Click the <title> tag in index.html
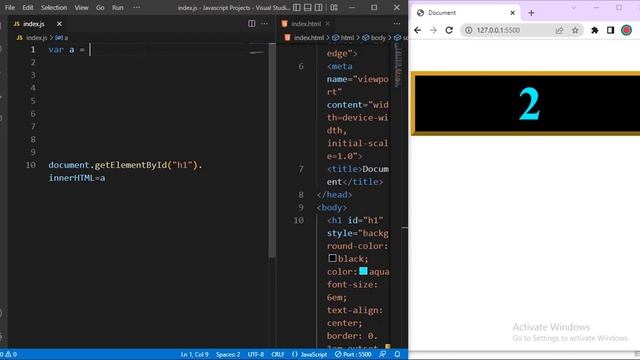640x360 pixels. pos(344,169)
